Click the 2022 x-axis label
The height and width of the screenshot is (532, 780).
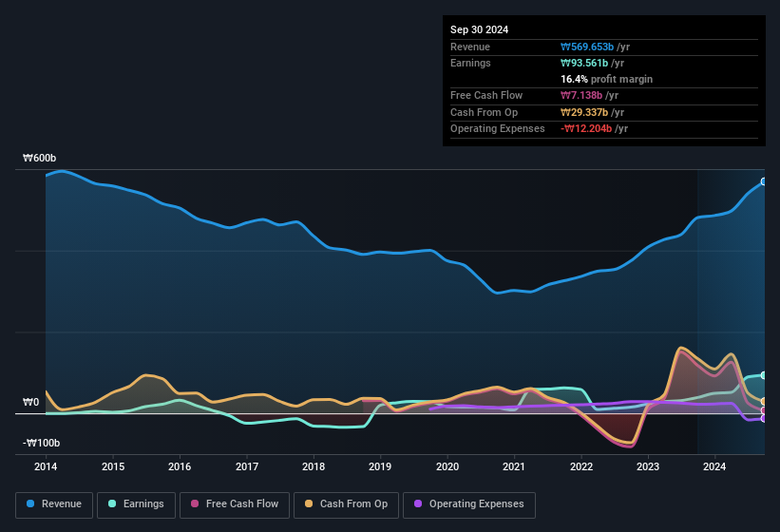[581, 466]
